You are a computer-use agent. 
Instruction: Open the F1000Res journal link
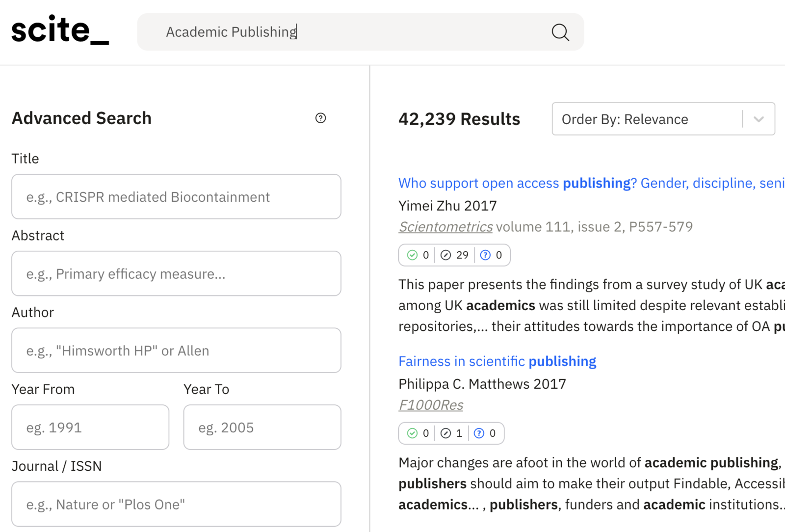pos(430,405)
